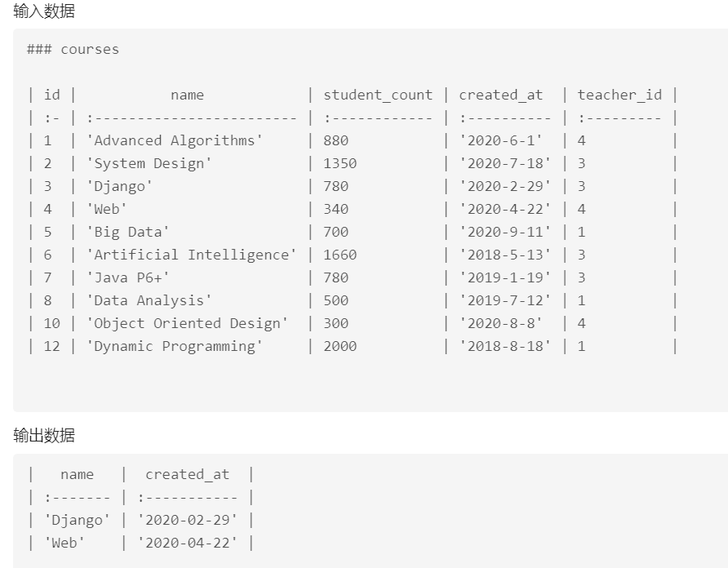Click the 输入数据 section heading
This screenshot has width=728, height=568.
tap(44, 11)
